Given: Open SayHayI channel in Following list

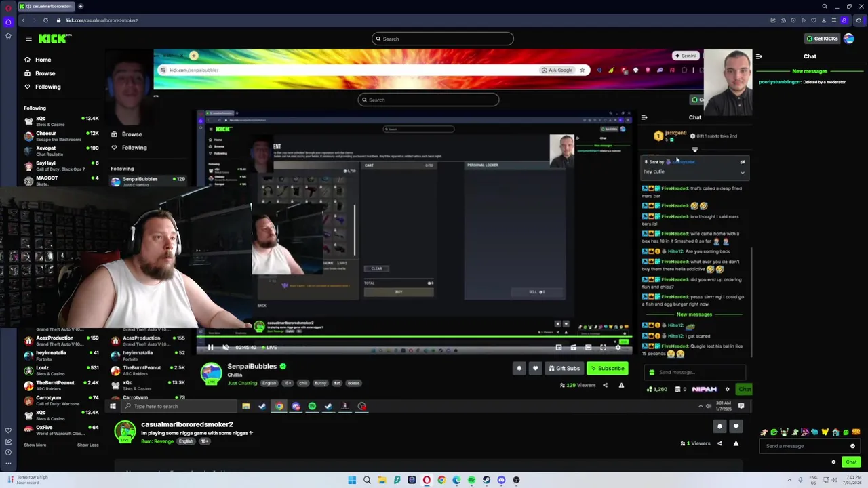Looking at the screenshot, I should pyautogui.click(x=62, y=166).
